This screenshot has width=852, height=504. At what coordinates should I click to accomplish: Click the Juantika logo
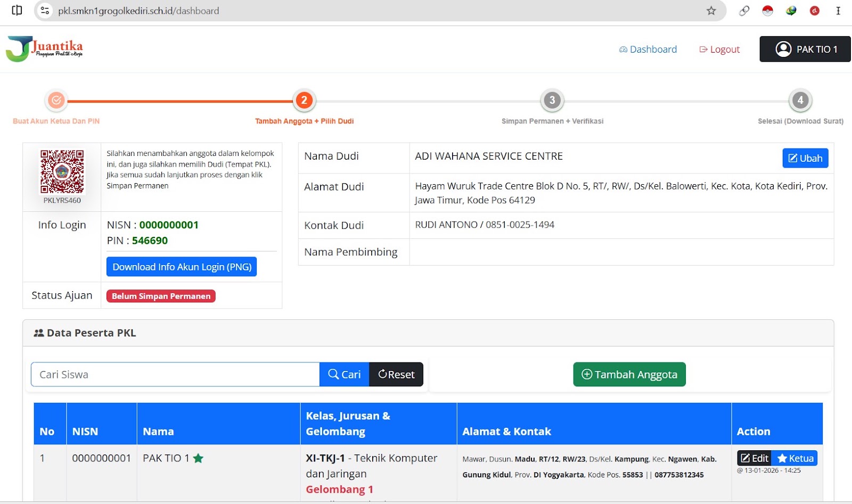(44, 49)
